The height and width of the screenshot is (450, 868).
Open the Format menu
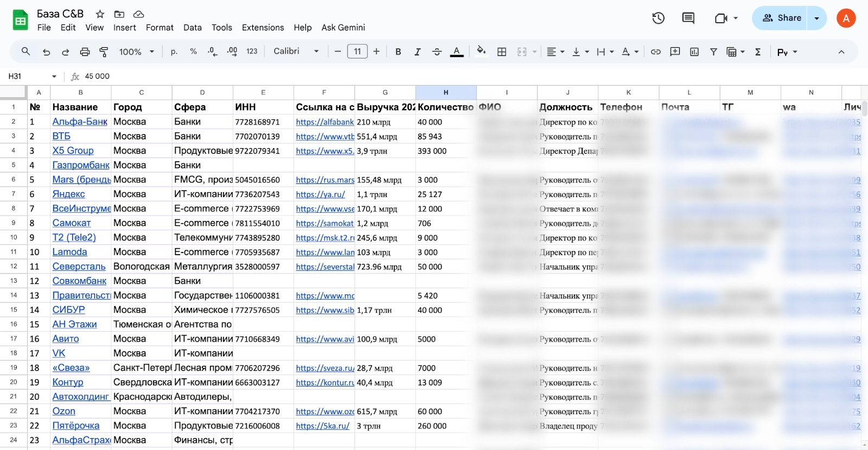[x=159, y=28]
